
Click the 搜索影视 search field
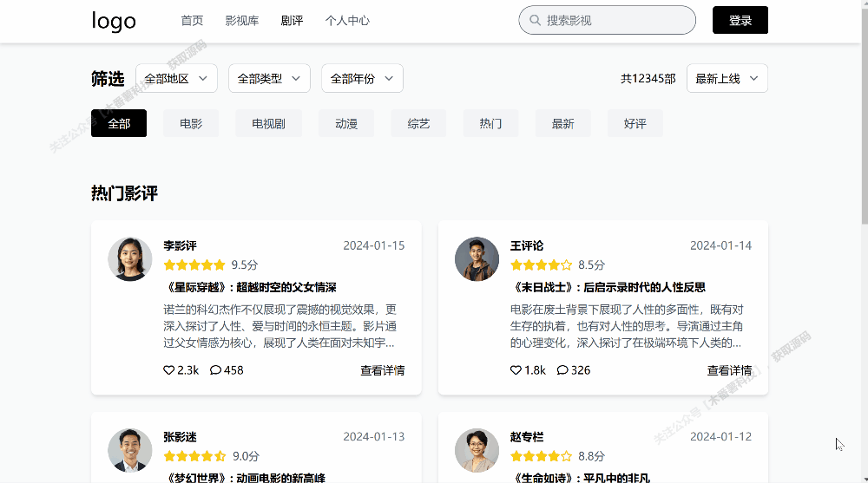pos(608,21)
